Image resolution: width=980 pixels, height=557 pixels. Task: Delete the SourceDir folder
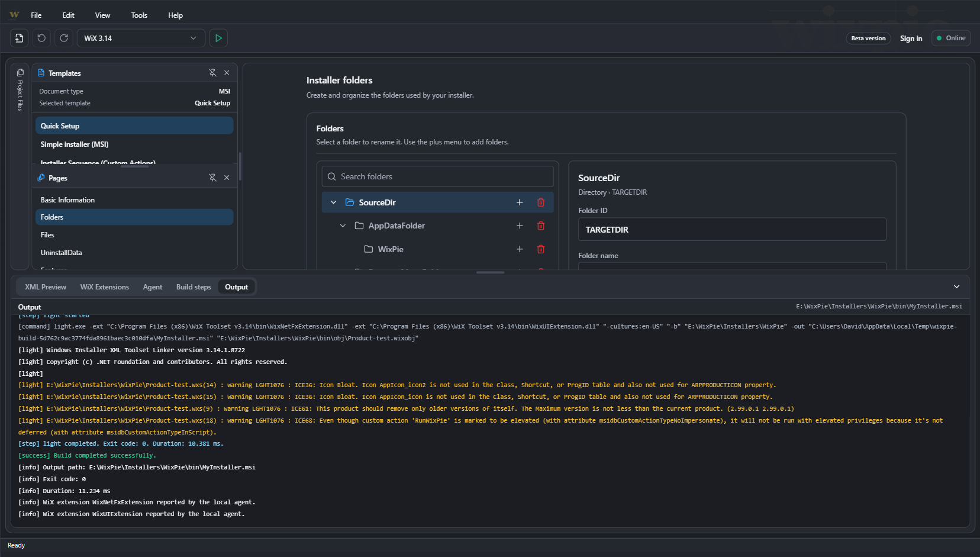[x=541, y=202]
